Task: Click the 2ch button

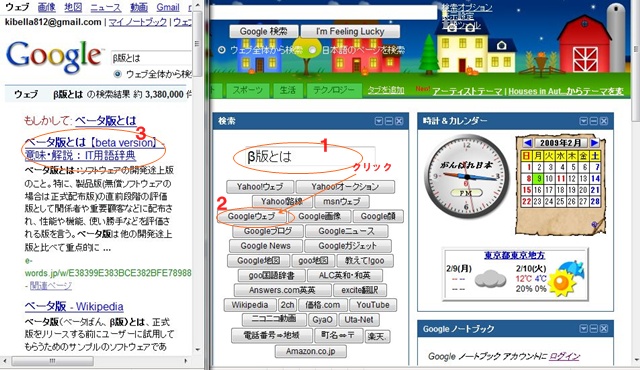Action: point(287,305)
